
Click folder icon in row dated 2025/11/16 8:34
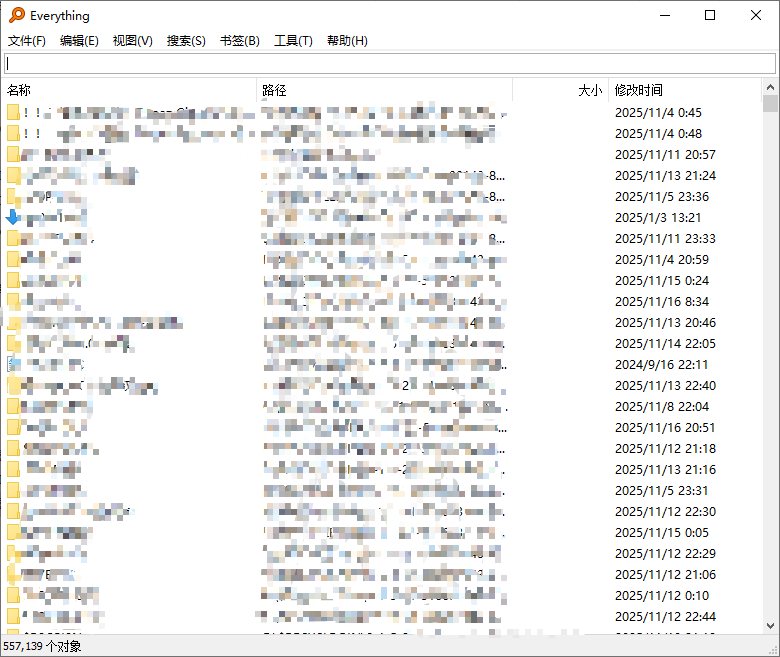tap(13, 301)
